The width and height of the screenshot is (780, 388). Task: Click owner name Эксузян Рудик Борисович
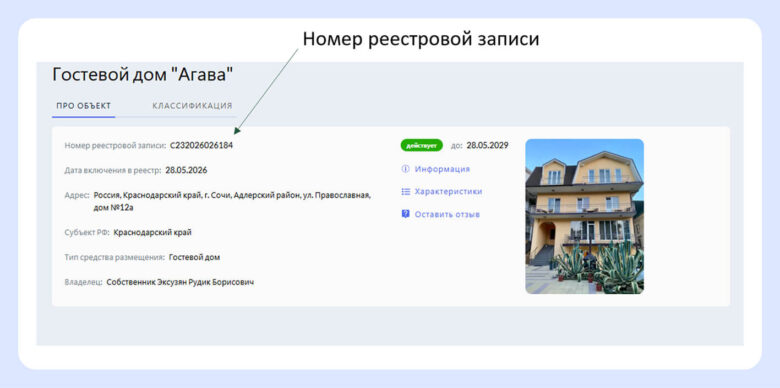(x=206, y=282)
